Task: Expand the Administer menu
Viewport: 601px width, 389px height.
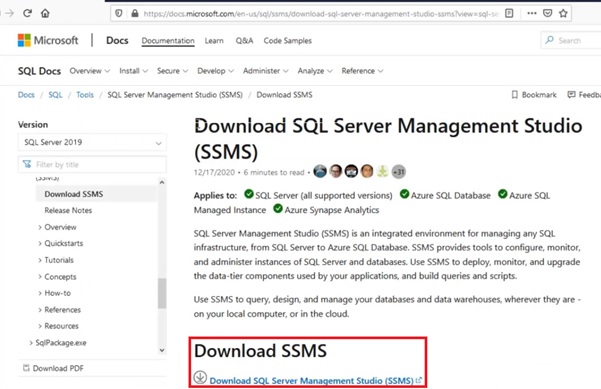Action: 266,71
